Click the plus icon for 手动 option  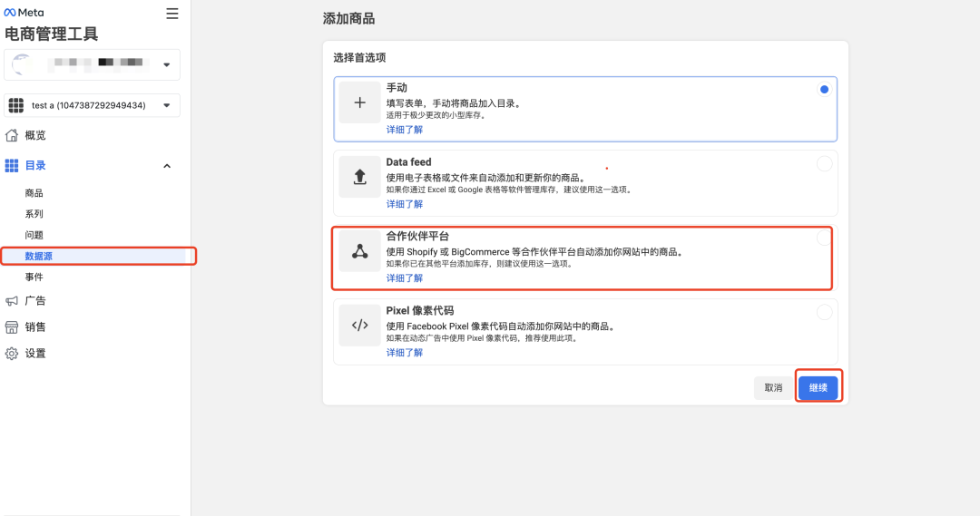point(359,102)
